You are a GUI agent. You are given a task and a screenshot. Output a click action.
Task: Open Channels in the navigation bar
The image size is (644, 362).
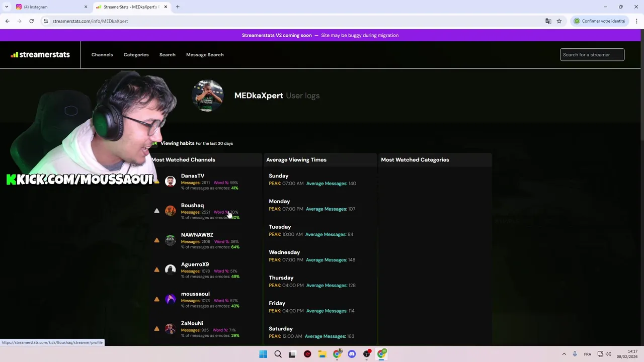coord(102,55)
